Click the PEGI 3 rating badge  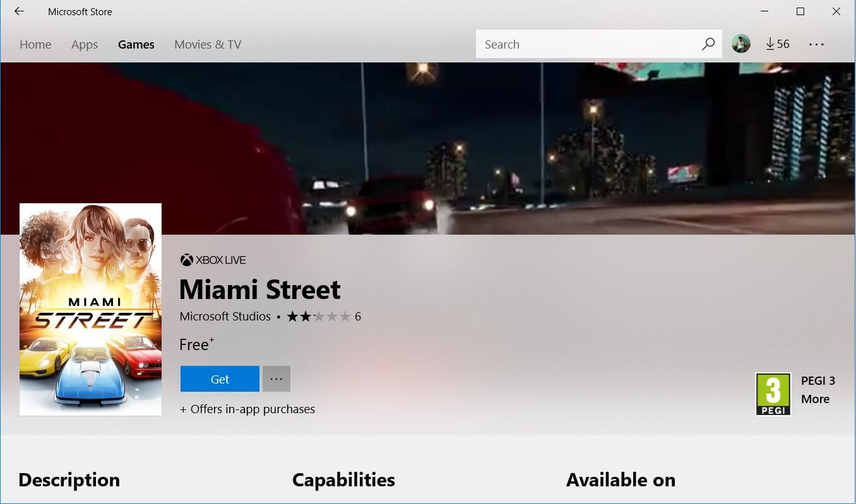tap(773, 394)
